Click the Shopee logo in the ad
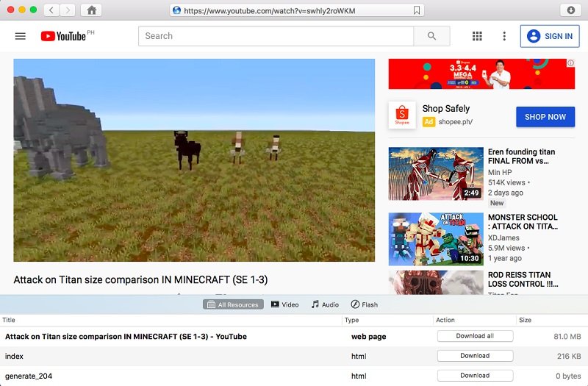The width and height of the screenshot is (588, 386). point(402,115)
